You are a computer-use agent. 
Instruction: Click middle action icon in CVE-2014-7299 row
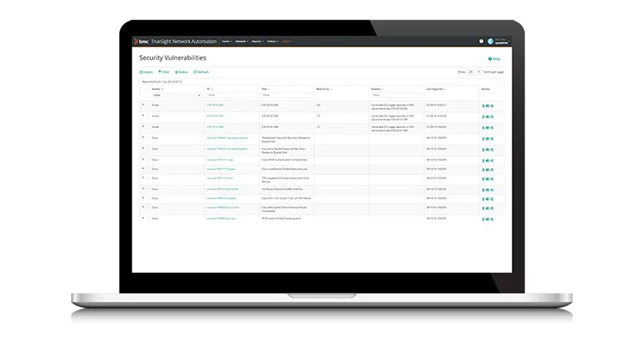[488, 117]
